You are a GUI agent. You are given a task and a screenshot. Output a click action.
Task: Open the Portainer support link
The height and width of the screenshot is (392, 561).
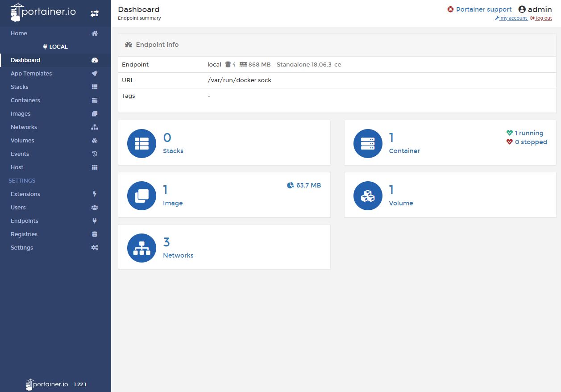[483, 9]
